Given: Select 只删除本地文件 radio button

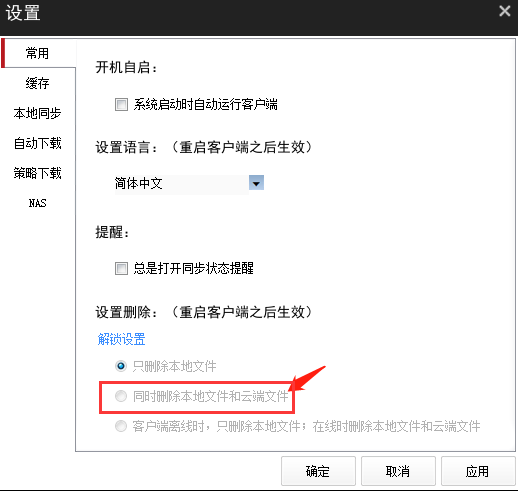Looking at the screenshot, I should click(121, 366).
